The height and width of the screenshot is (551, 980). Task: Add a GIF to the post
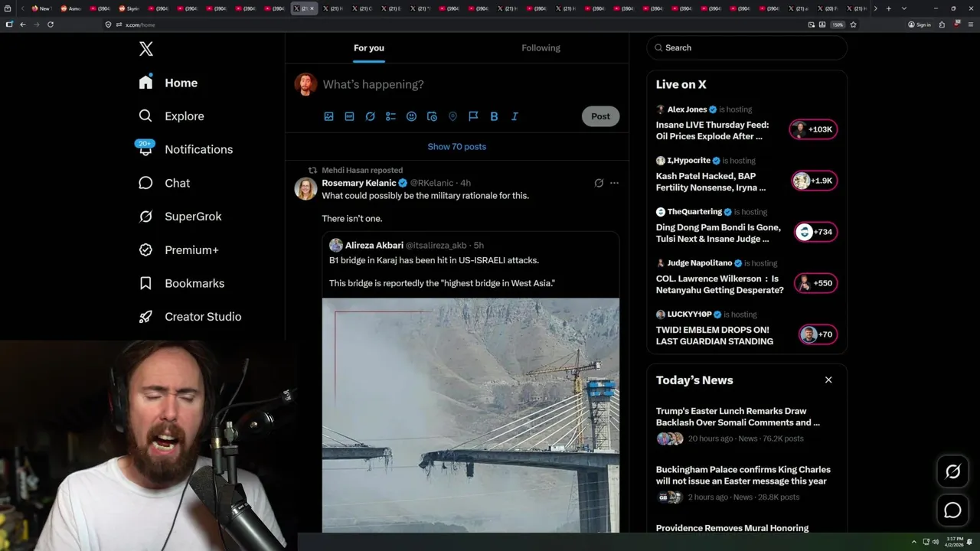click(349, 116)
